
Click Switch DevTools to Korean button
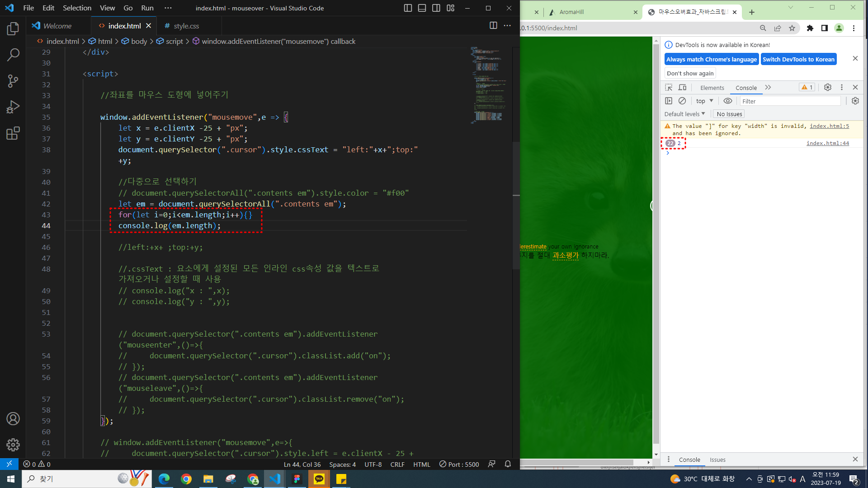798,59
